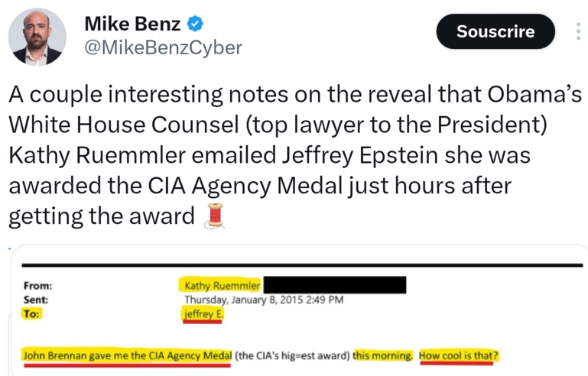Click the Sent: label in the email

(x=36, y=300)
